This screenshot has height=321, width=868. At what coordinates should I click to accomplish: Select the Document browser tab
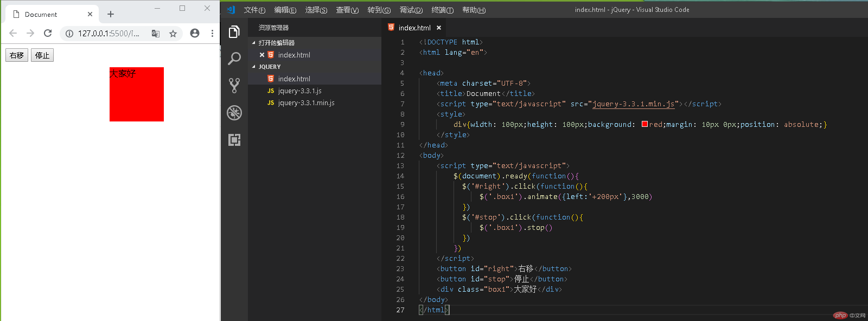click(x=52, y=14)
